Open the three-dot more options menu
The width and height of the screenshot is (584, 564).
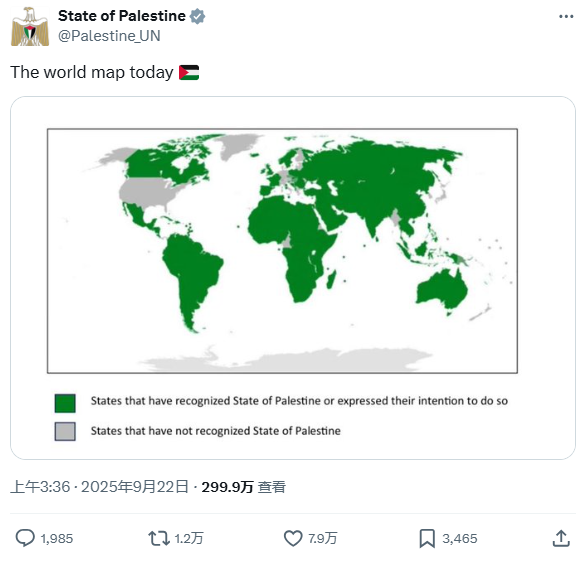[566, 16]
